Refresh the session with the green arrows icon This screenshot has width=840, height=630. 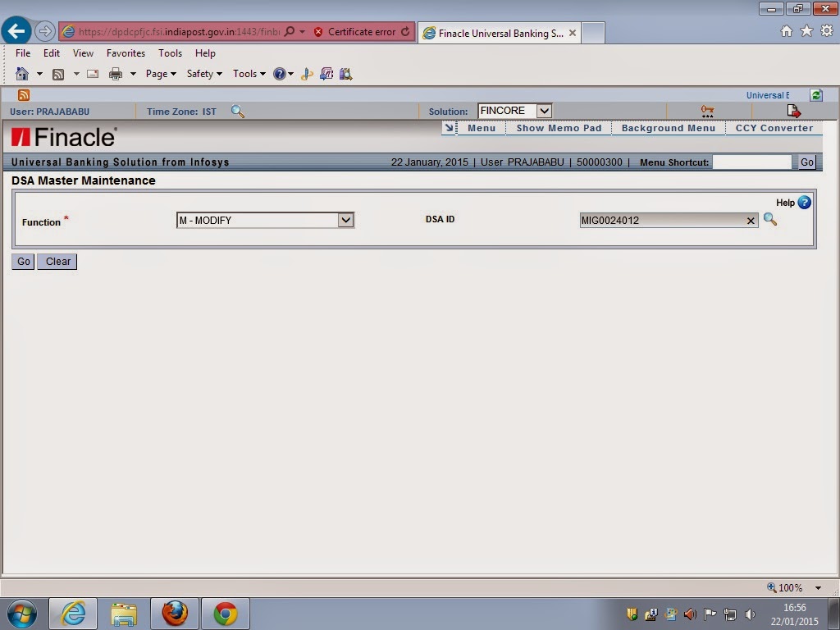(815, 95)
